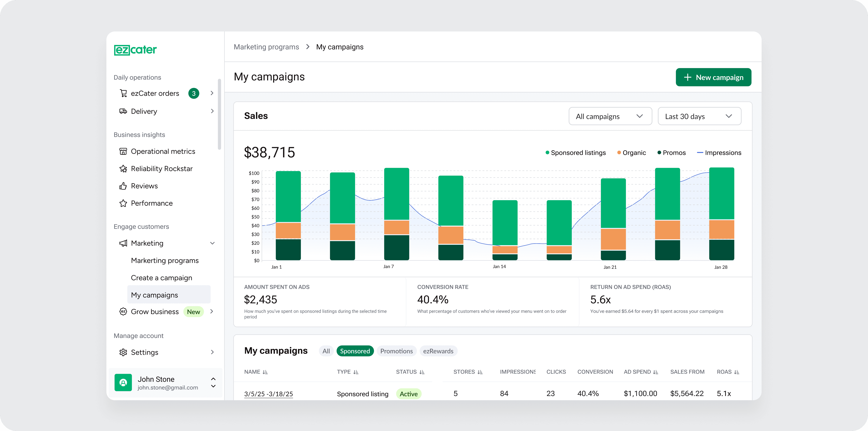The height and width of the screenshot is (431, 868).
Task: Click the Delivery truck icon
Action: (123, 111)
